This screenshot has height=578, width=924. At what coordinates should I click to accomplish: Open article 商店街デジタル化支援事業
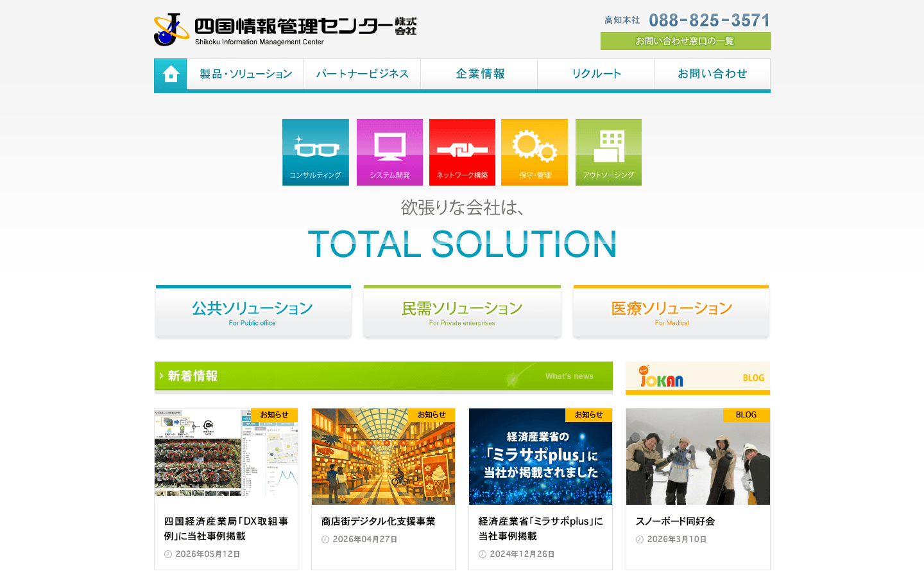[x=379, y=521]
